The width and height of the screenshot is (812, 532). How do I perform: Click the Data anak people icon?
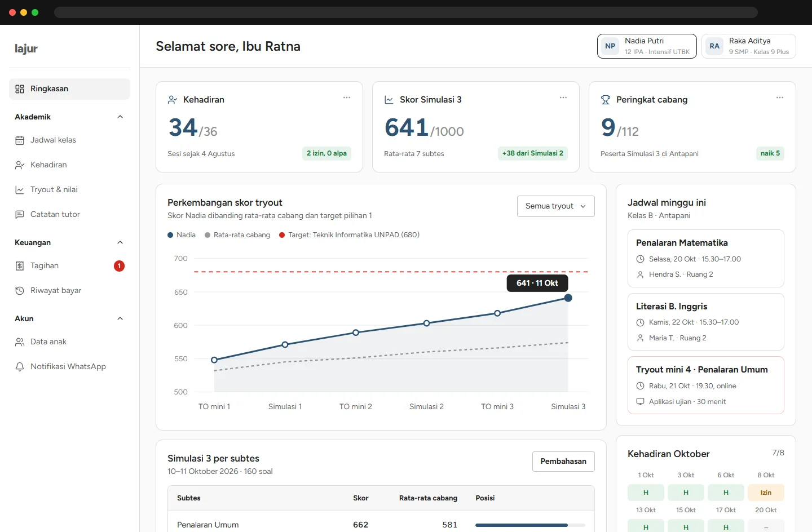20,342
